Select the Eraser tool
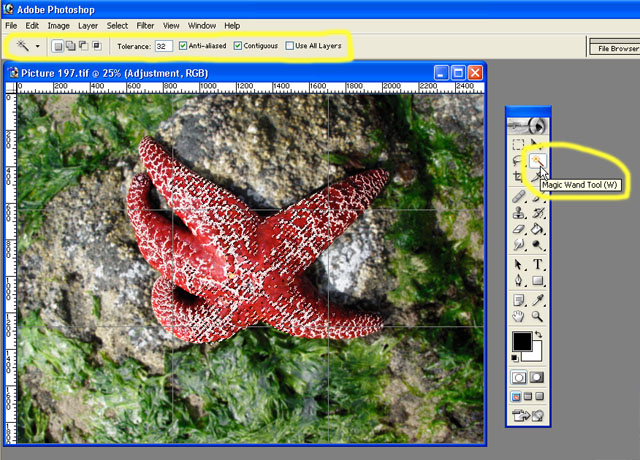Viewport: 640px width, 460px height. pyautogui.click(x=518, y=229)
